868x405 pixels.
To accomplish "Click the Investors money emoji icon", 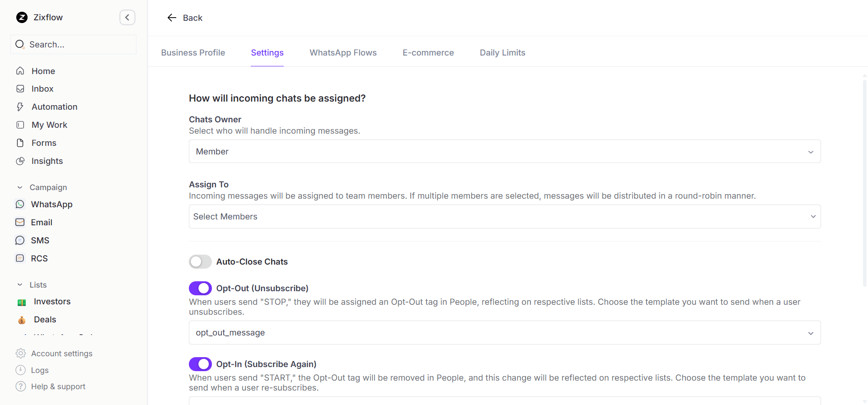I will point(22,302).
